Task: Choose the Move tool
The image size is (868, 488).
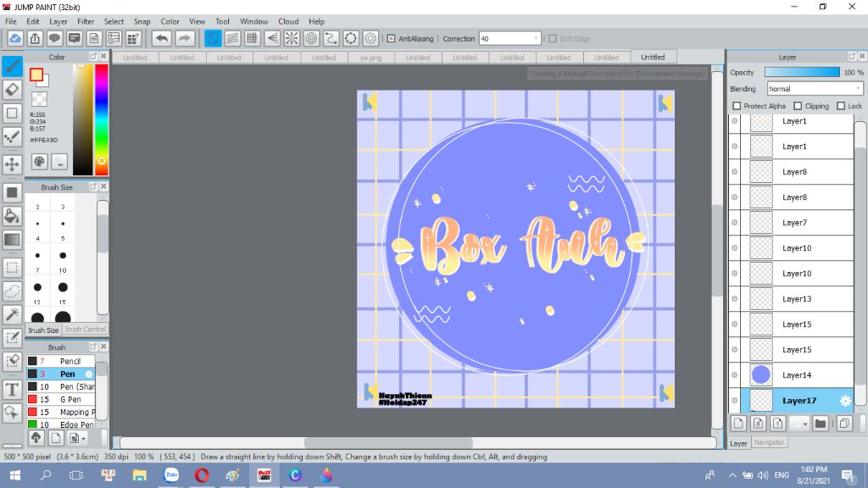Action: point(12,164)
